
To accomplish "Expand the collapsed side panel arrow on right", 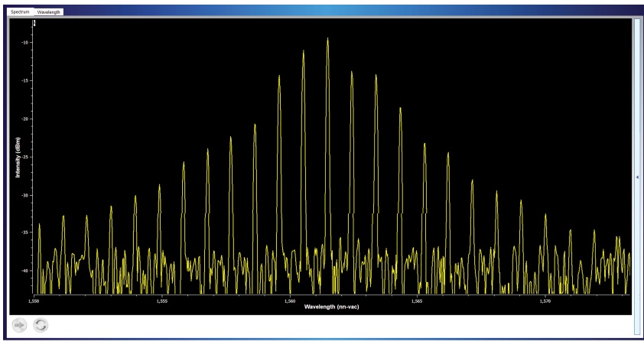I will pyautogui.click(x=637, y=177).
